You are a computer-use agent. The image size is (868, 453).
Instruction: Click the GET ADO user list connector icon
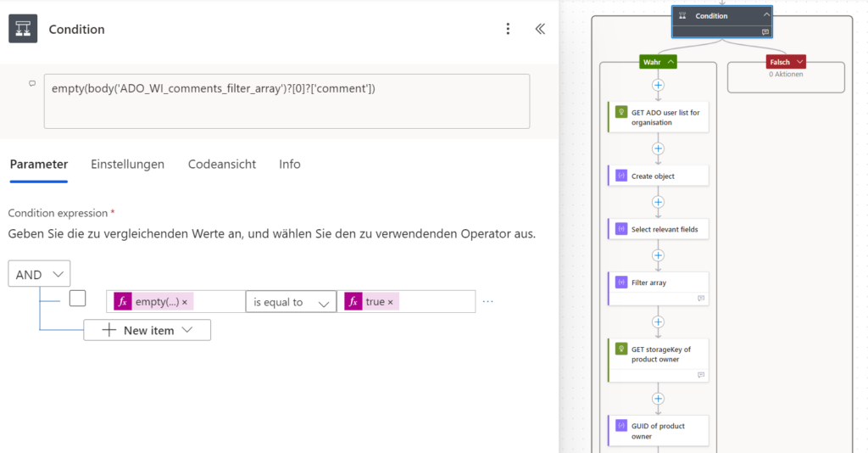tap(621, 112)
